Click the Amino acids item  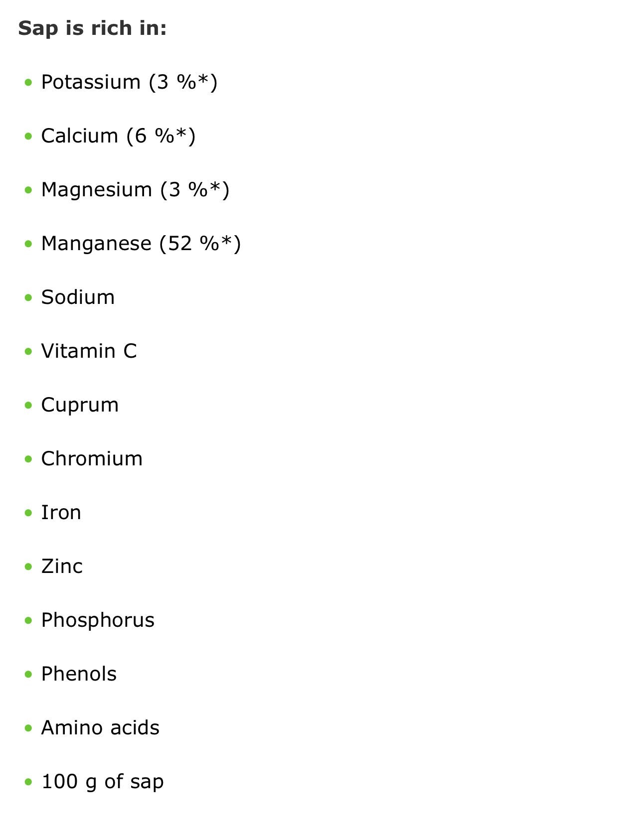tap(100, 728)
